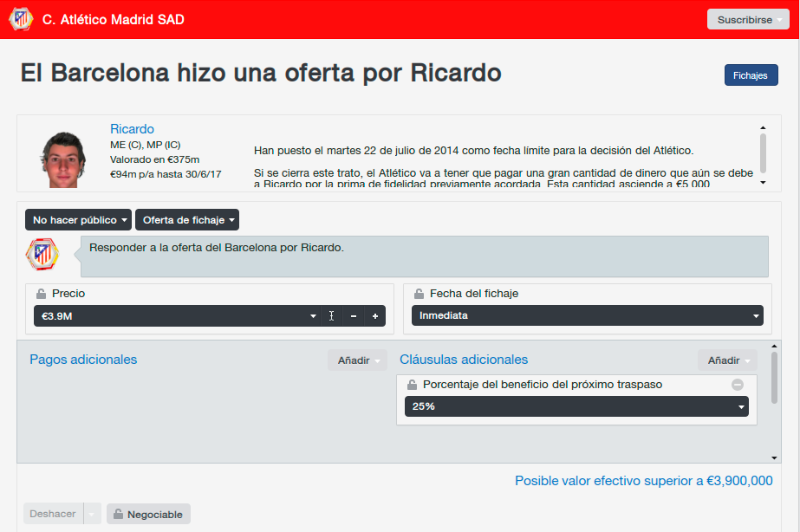The height and width of the screenshot is (532, 800).
Task: Click the news text scrollbar down arrow
Action: click(x=763, y=183)
